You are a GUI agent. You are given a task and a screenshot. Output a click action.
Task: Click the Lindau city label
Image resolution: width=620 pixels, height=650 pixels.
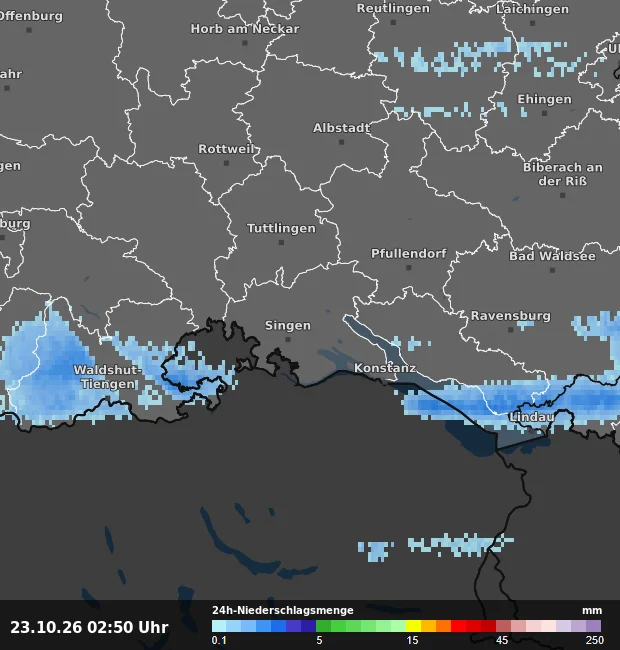pos(531,417)
